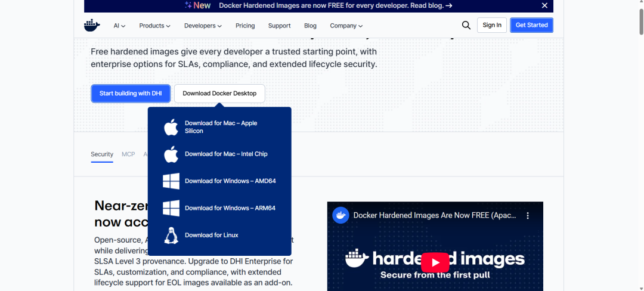Click the Apple icon for Intel Chip
The image size is (644, 291).
pyautogui.click(x=171, y=154)
